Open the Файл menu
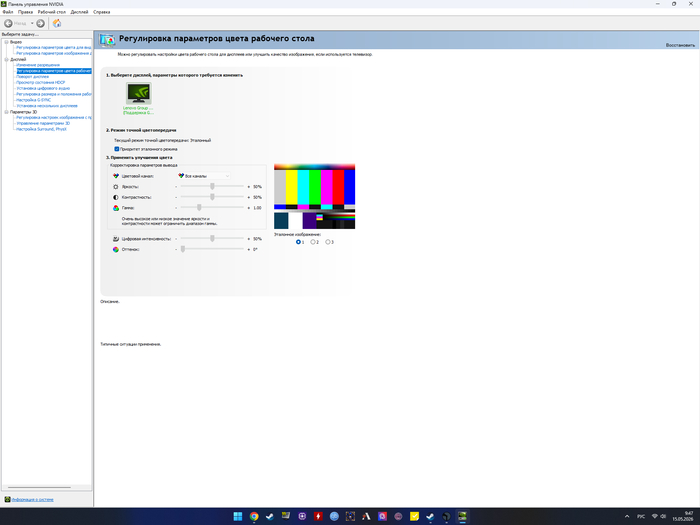The width and height of the screenshot is (700, 525). [8, 12]
